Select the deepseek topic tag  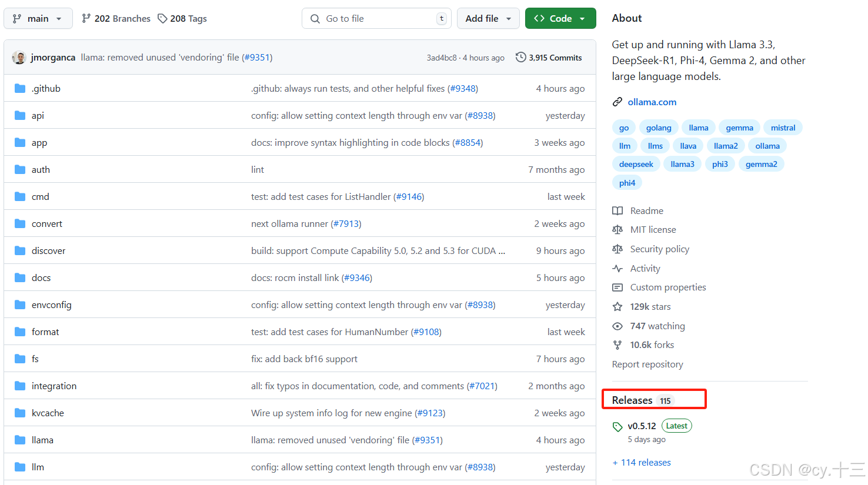tap(636, 164)
